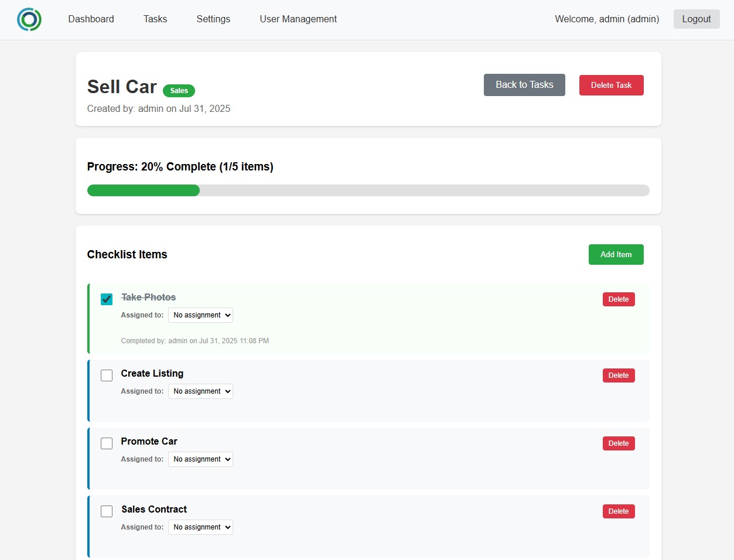Click the green Sales category badge
The height and width of the screenshot is (560, 734).
tap(179, 91)
